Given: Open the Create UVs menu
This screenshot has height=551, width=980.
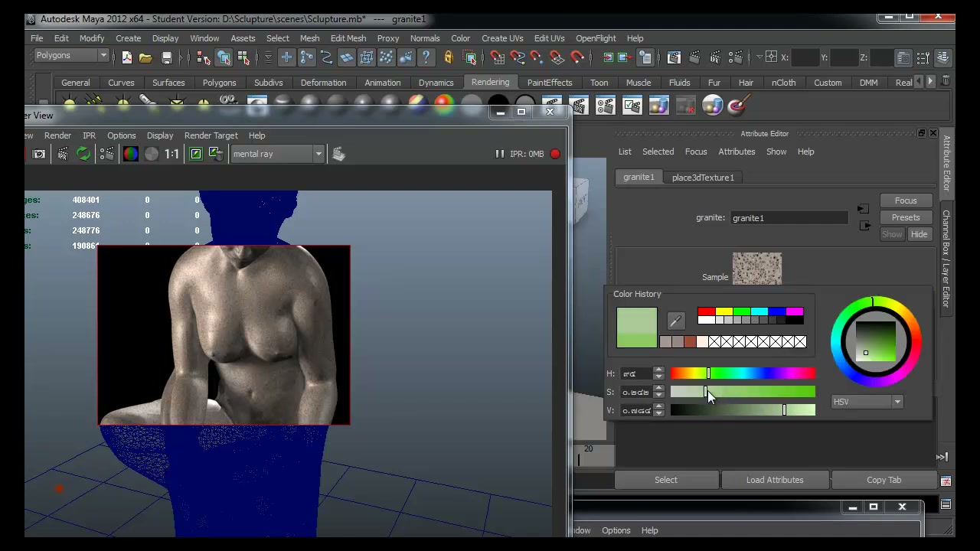Looking at the screenshot, I should point(502,38).
